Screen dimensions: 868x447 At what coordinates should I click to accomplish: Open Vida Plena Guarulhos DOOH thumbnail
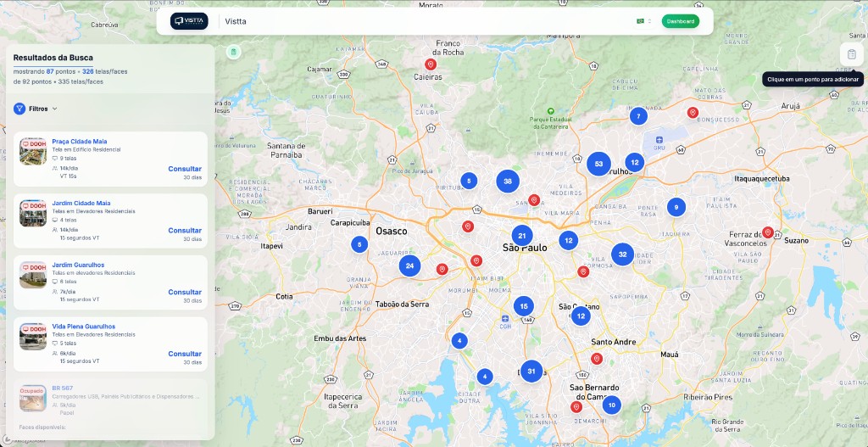click(x=33, y=336)
